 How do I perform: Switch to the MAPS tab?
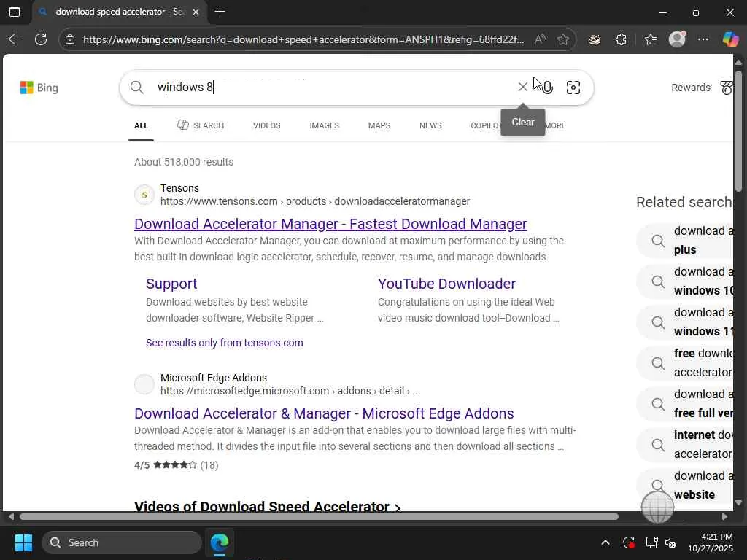(379, 125)
